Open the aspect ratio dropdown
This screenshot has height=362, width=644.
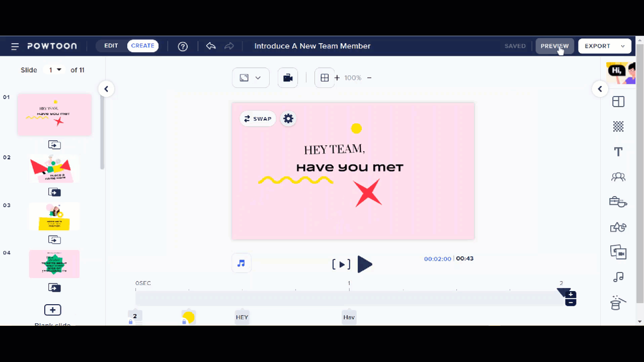pyautogui.click(x=251, y=78)
